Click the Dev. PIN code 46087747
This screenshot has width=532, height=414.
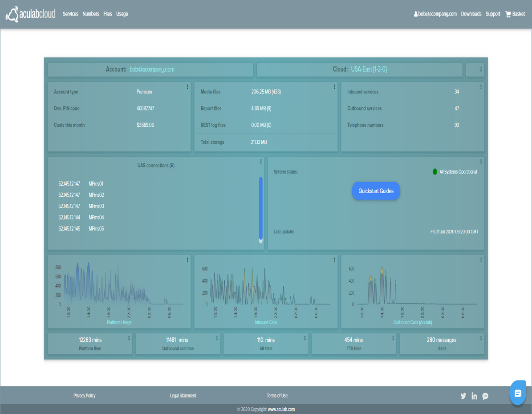point(145,108)
